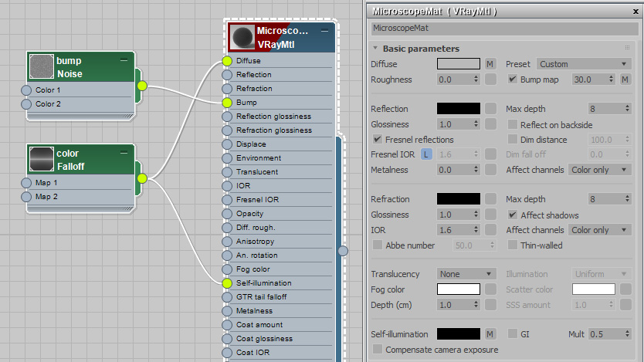This screenshot has height=362, width=644.
Task: Click the Self-illumination slot on the node
Action: [227, 283]
